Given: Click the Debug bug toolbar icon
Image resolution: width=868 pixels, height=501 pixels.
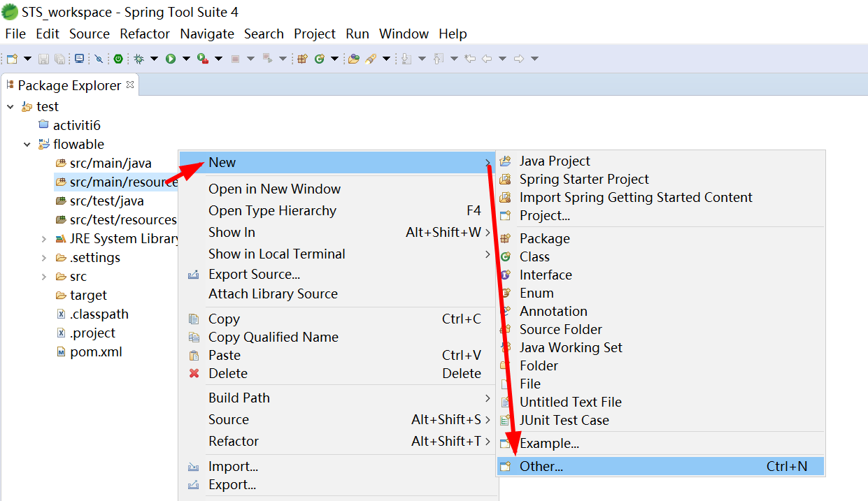Looking at the screenshot, I should coord(138,59).
